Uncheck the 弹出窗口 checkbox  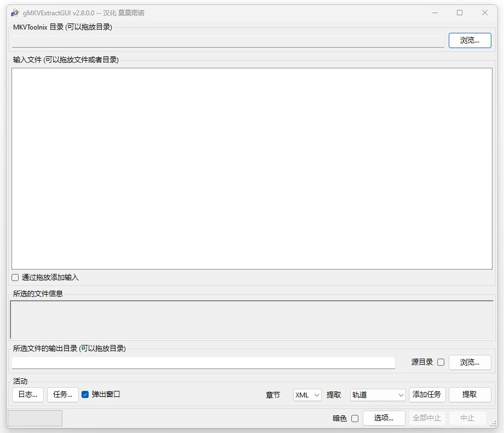(85, 394)
